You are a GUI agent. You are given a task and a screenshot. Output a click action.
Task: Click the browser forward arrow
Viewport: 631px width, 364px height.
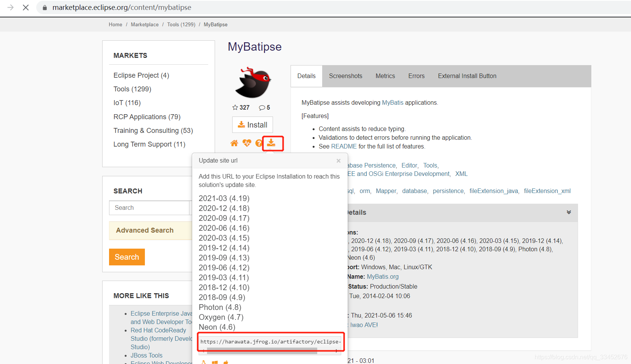10,7
